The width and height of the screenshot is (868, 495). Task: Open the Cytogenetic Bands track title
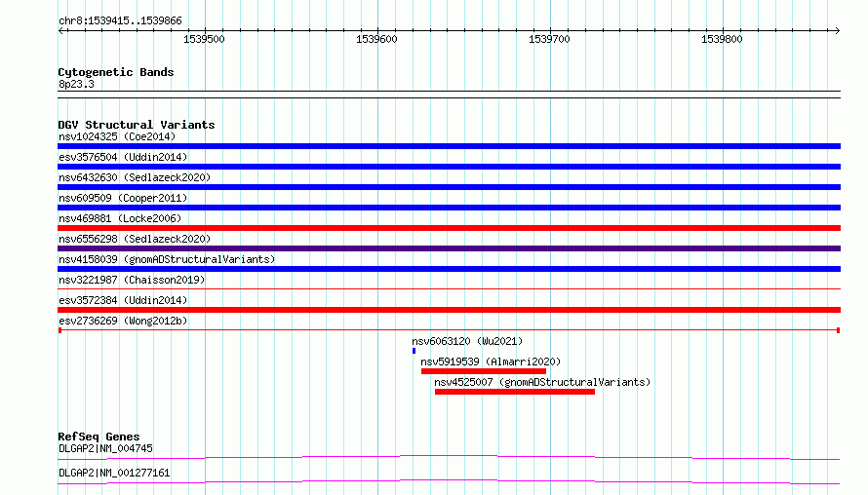click(116, 72)
